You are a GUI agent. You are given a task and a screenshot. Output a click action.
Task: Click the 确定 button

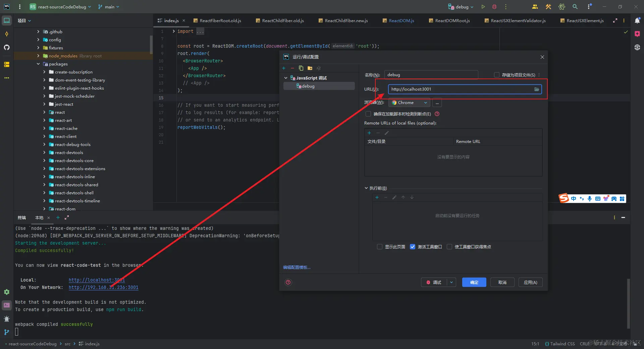[x=474, y=282]
